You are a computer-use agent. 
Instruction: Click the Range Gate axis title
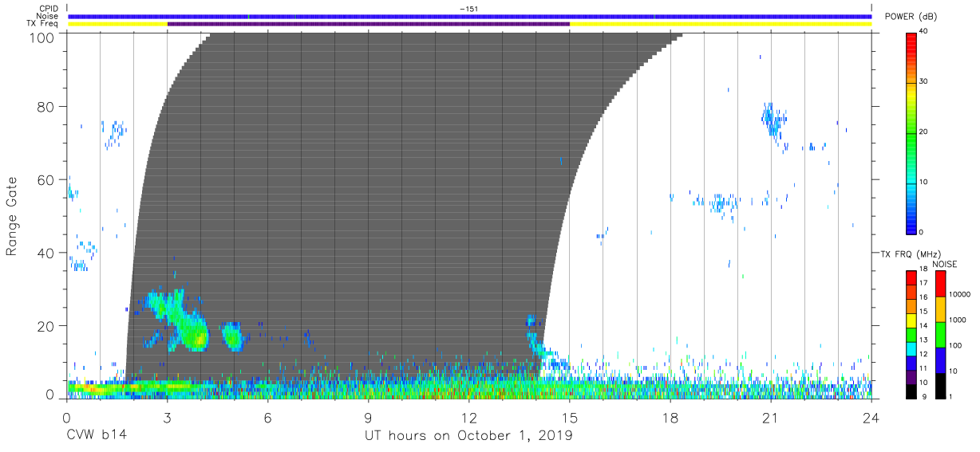pos(13,215)
